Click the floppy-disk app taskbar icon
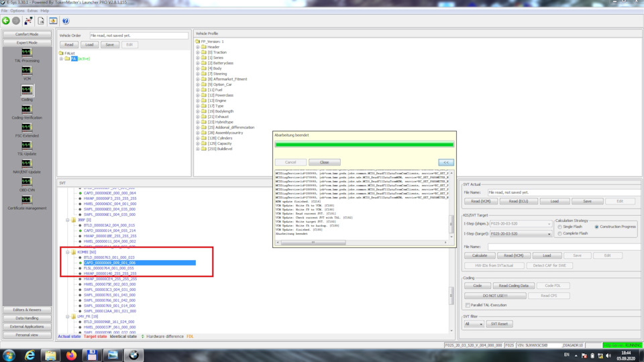This screenshot has height=362, width=644. 92,355
